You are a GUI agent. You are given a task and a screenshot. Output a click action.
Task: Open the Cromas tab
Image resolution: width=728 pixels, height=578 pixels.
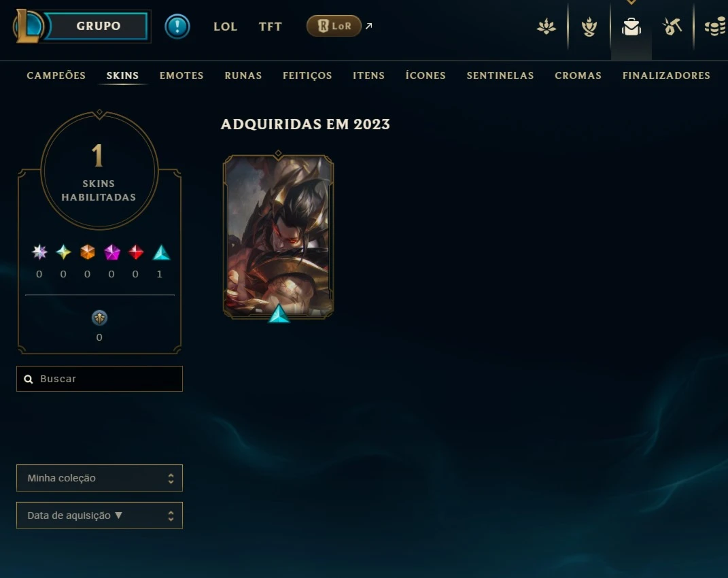click(x=578, y=75)
